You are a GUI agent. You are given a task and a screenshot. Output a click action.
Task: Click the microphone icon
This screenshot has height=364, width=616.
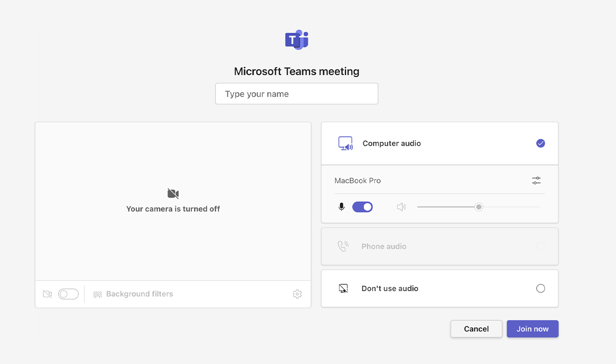(x=341, y=207)
